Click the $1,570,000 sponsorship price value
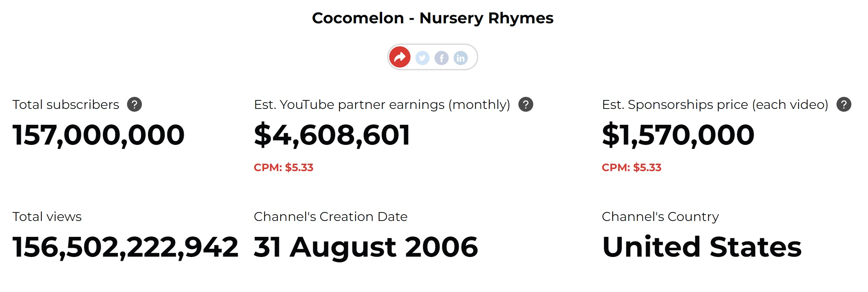Viewport: 868px width, 292px height. pyautogui.click(x=678, y=135)
